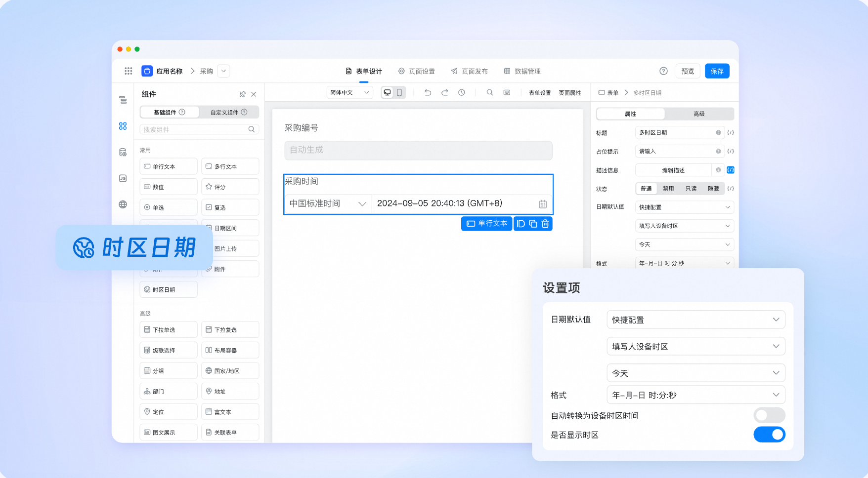Set status to 普通

point(646,189)
